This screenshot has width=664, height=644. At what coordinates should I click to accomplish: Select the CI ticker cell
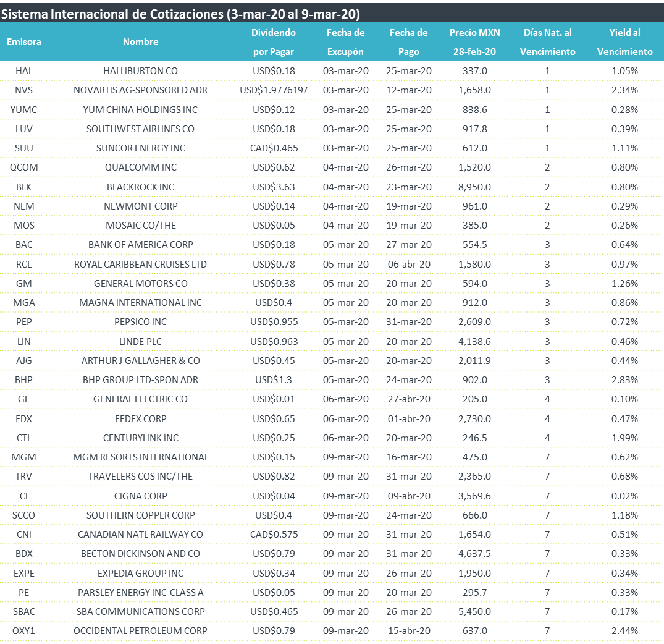[x=23, y=496]
